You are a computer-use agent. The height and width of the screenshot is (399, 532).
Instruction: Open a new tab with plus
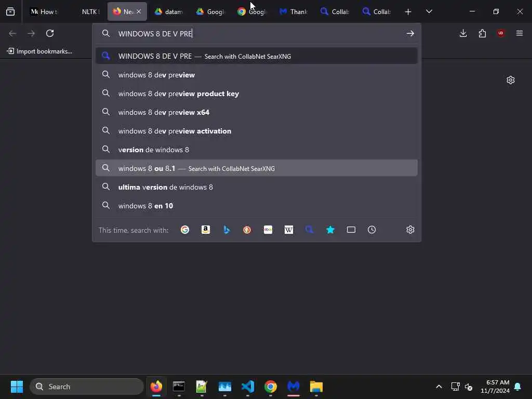408,12
